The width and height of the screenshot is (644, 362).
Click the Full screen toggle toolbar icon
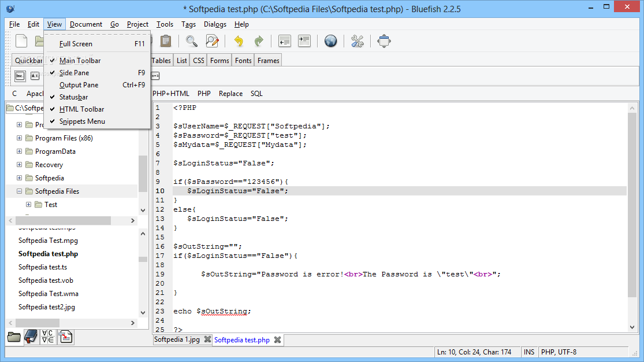point(384,41)
